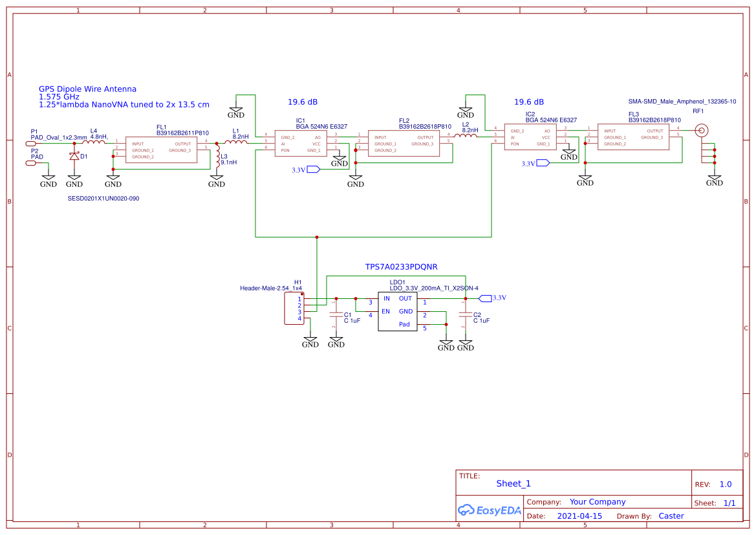Click the REV 1.0 value in title block

[725, 483]
